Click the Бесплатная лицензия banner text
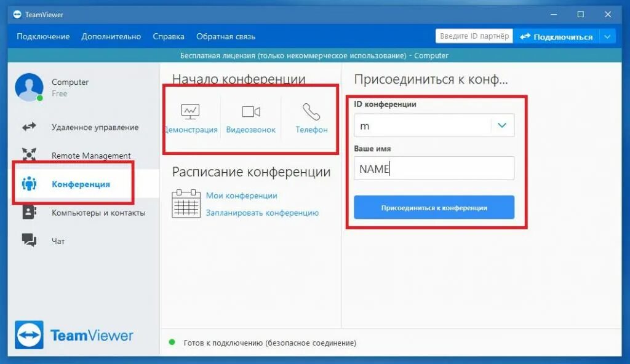The height and width of the screenshot is (364, 630). point(314,55)
